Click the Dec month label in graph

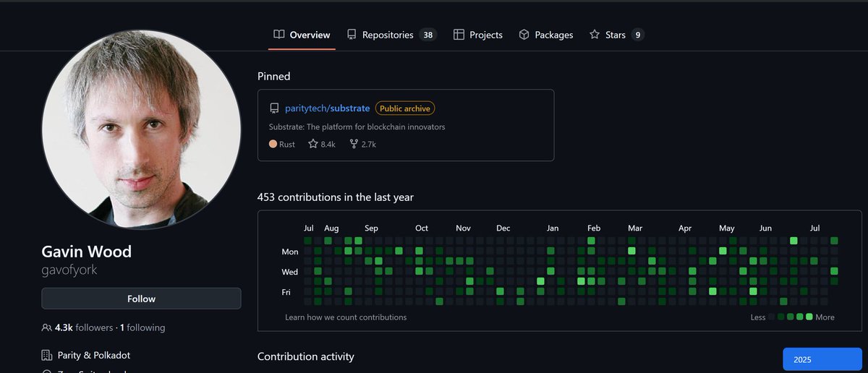click(x=503, y=228)
